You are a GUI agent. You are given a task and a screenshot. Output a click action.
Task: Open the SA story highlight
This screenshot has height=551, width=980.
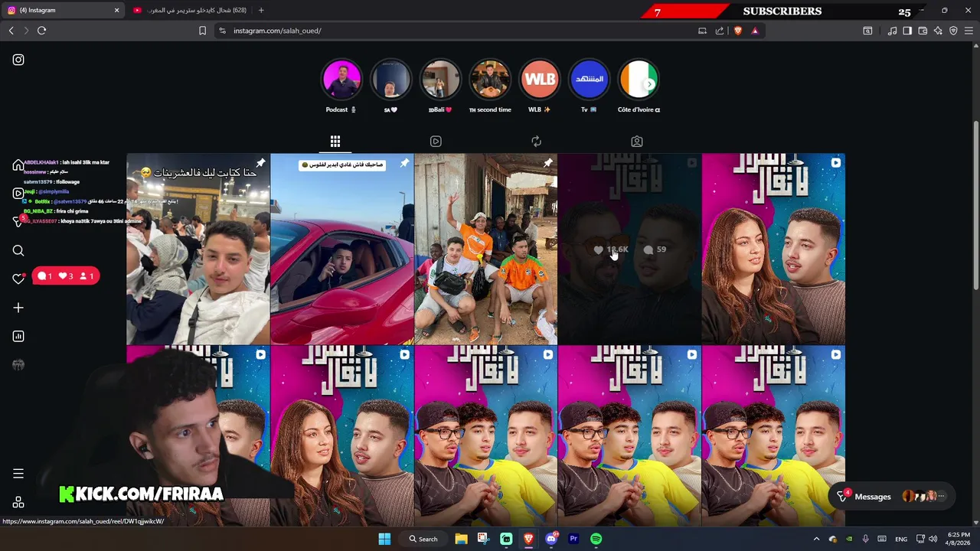coord(390,80)
